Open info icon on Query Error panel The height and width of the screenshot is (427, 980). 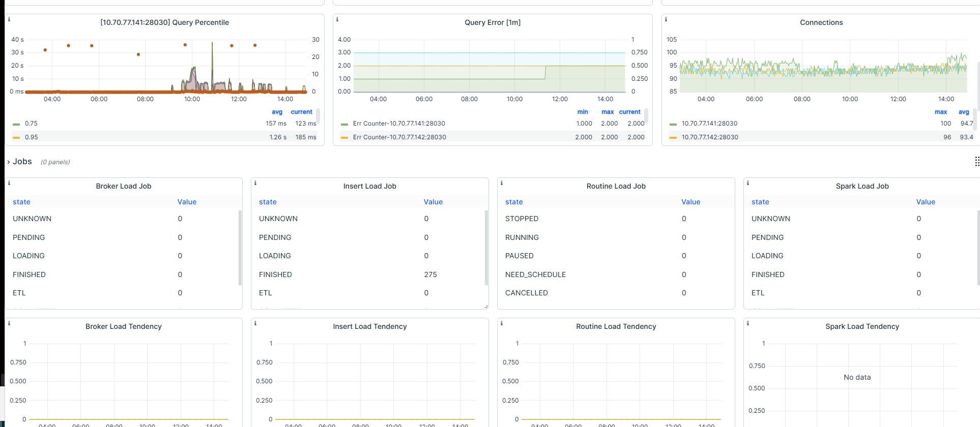337,19
